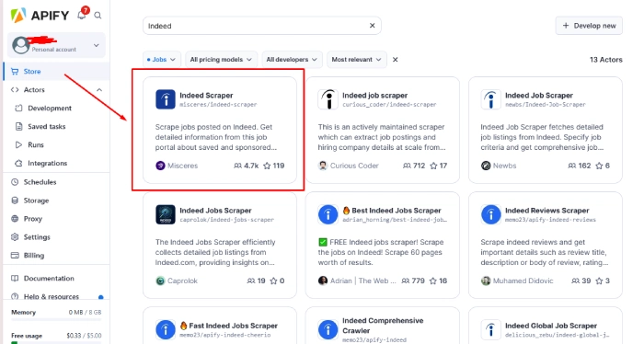Expand the personal account chevron
This screenshot has width=644, height=344.
coord(96,45)
